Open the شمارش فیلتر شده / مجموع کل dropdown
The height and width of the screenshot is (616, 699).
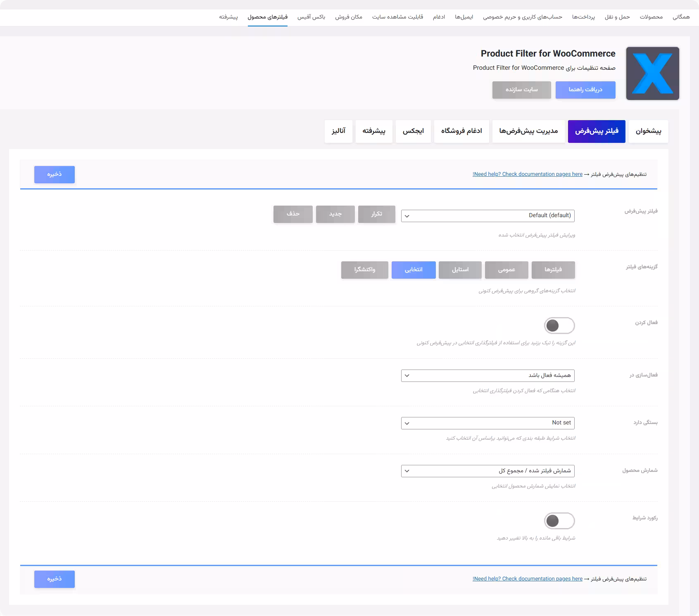pyautogui.click(x=488, y=471)
